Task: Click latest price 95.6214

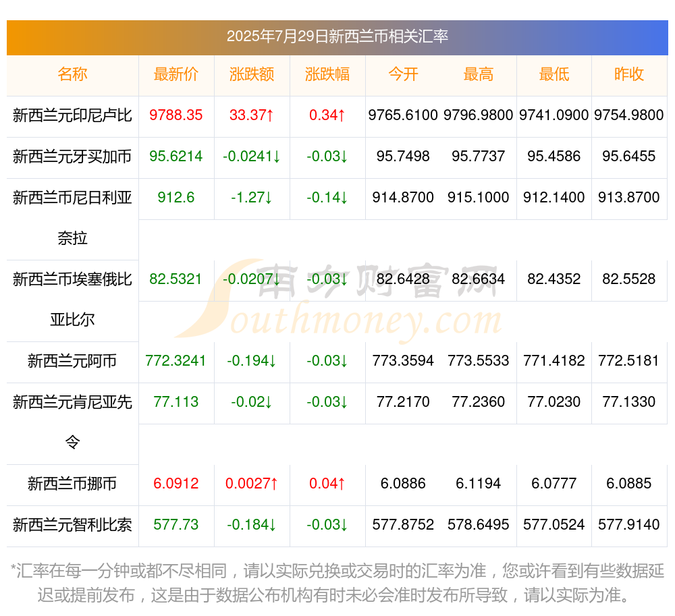Action: tap(176, 156)
